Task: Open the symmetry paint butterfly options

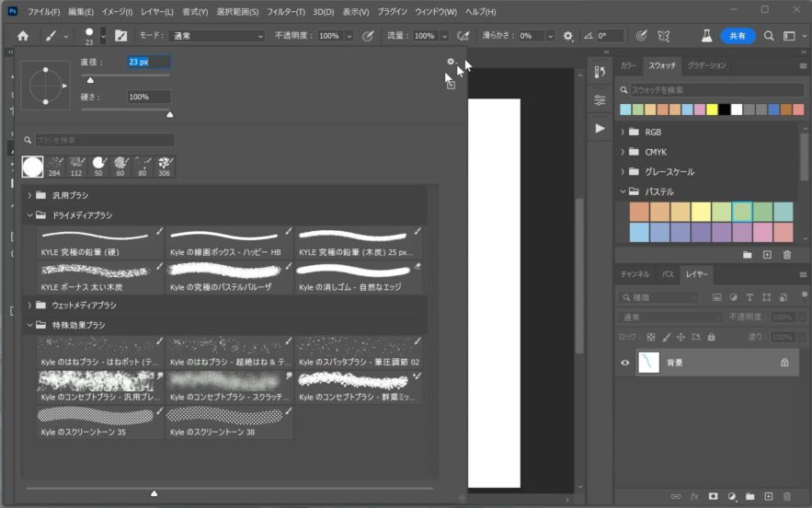Action: [x=663, y=36]
